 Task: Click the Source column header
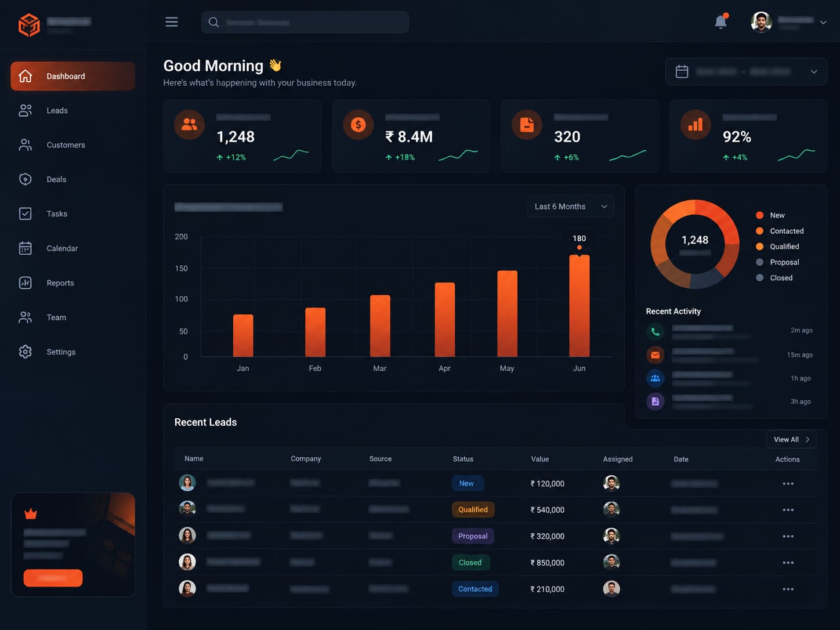(381, 459)
